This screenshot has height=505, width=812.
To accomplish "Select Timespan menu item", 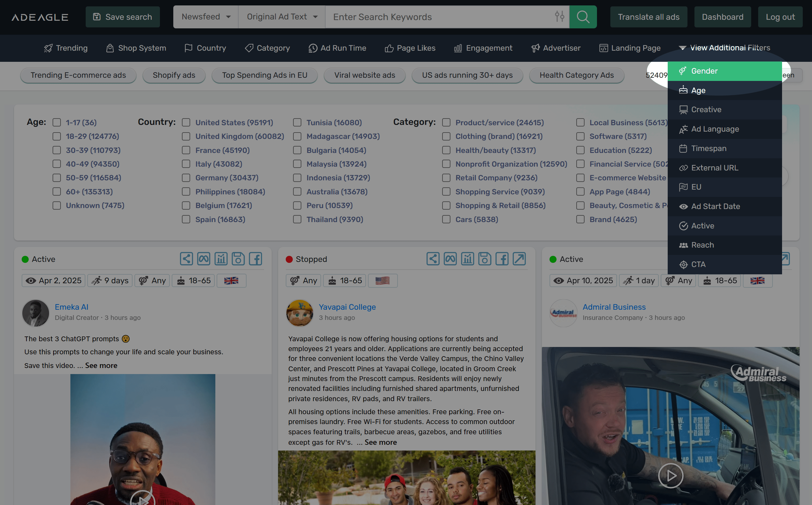I will pos(724,148).
